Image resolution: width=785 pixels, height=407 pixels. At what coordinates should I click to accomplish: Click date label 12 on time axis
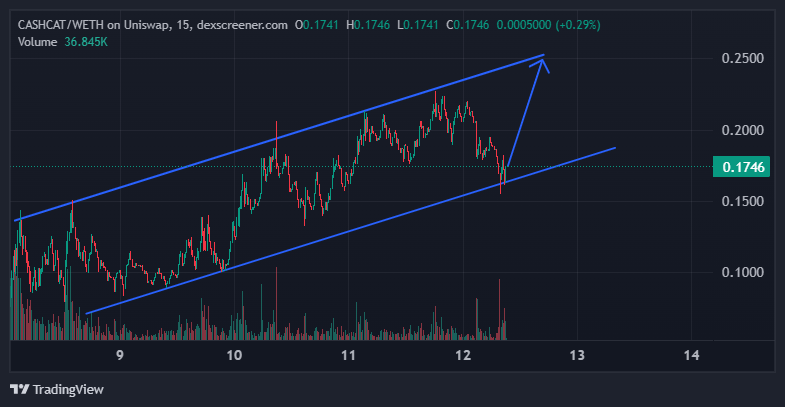[x=463, y=355]
